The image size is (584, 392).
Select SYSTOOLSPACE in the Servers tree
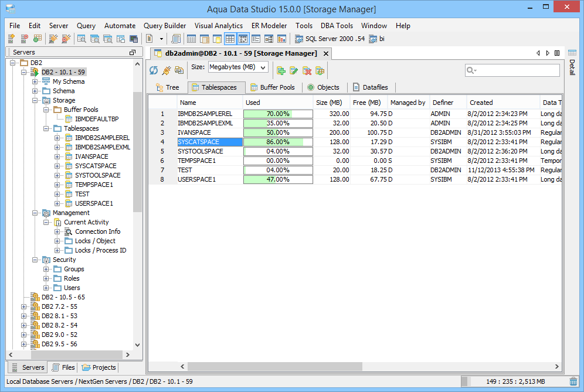point(97,175)
